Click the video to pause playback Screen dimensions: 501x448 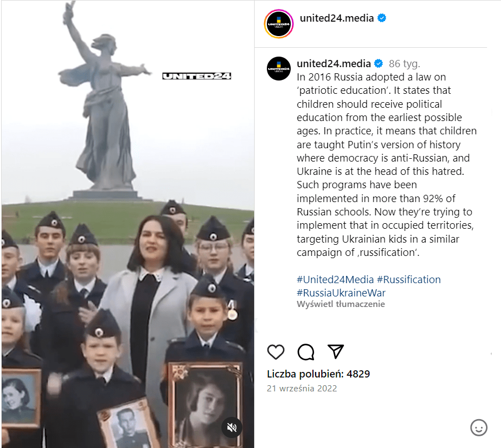[128, 224]
